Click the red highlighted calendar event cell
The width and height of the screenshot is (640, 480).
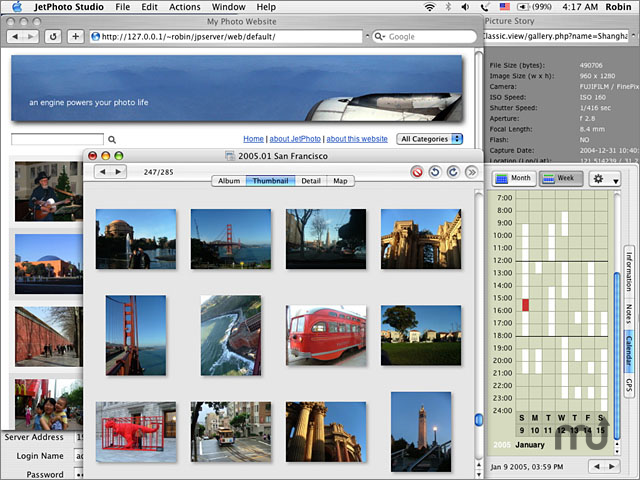point(525,305)
